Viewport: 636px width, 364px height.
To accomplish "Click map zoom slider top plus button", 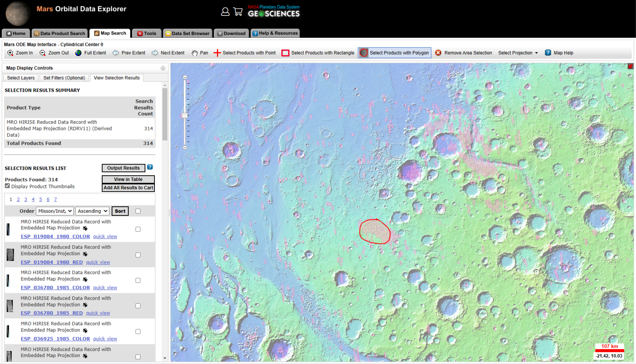I will coord(185,77).
